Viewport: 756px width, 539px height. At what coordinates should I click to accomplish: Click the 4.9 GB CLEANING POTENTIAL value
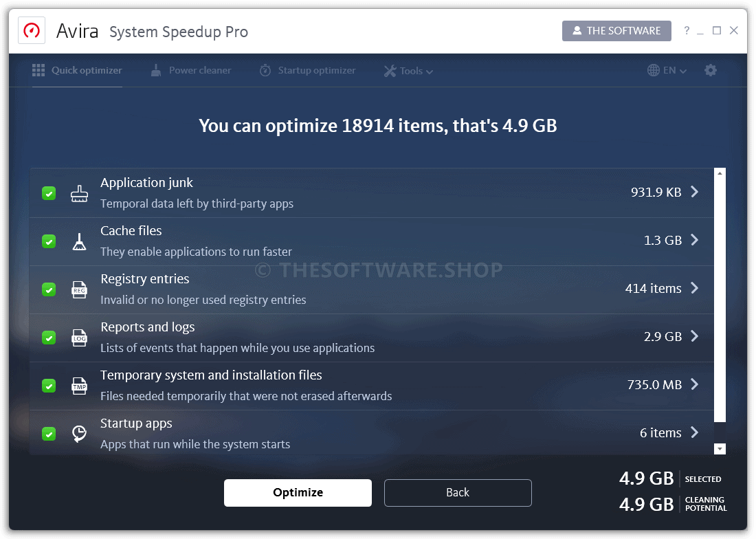[647, 505]
